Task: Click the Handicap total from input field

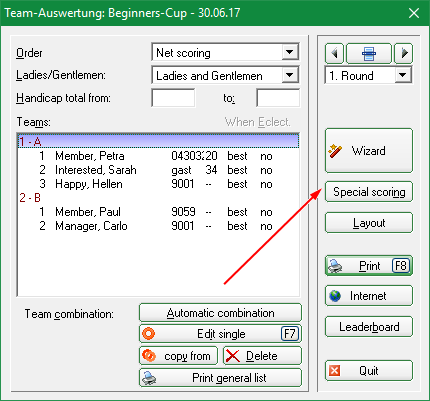Action: pyautogui.click(x=173, y=98)
